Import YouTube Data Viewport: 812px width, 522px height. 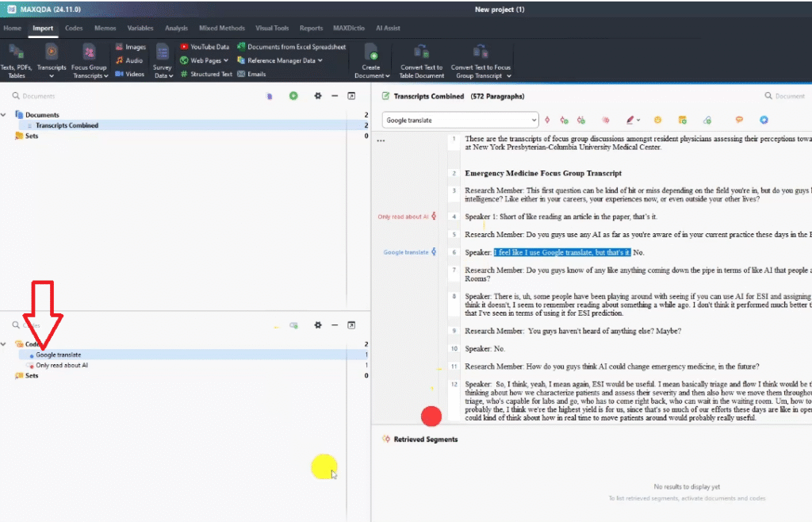coord(205,47)
